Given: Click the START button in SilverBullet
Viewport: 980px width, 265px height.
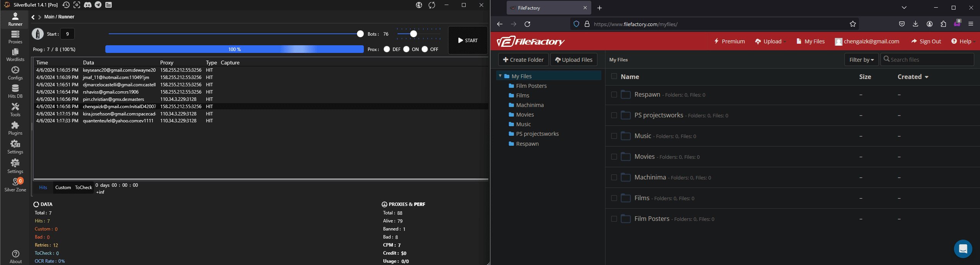Looking at the screenshot, I should pyautogui.click(x=468, y=40).
